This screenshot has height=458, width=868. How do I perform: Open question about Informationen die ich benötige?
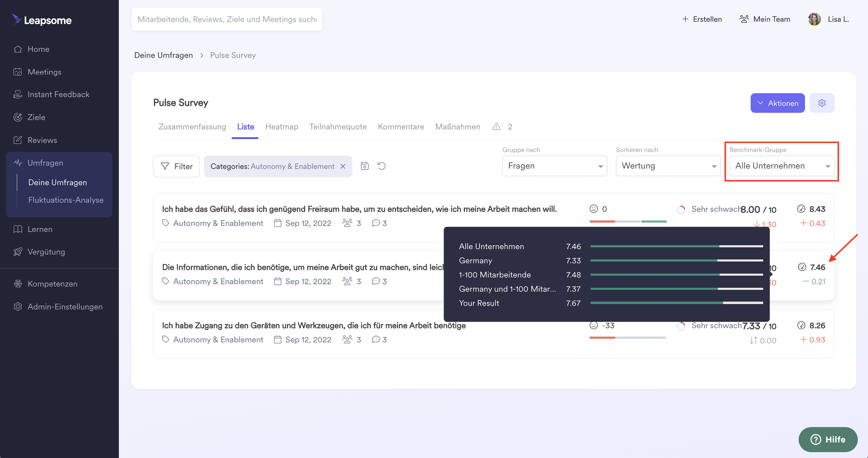click(303, 267)
